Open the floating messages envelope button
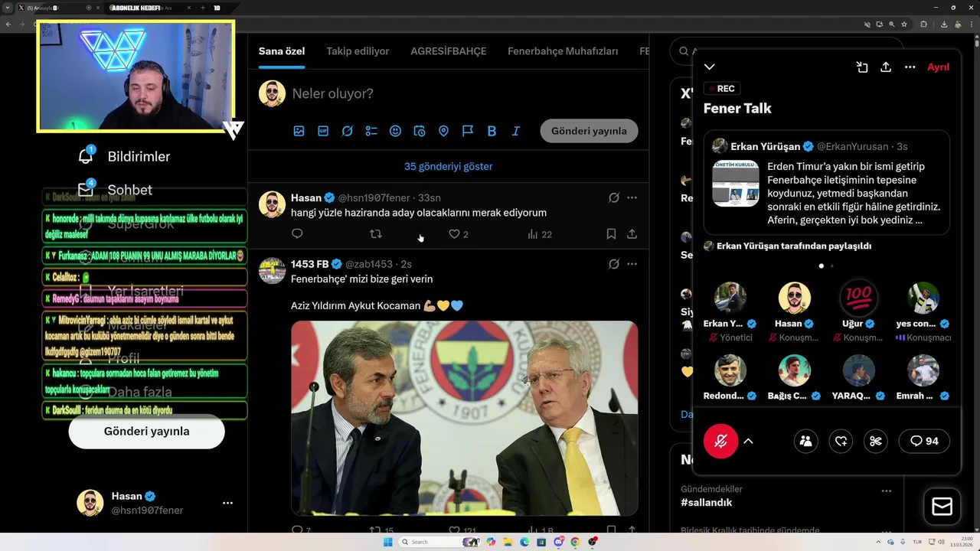This screenshot has height=551, width=980. (942, 507)
